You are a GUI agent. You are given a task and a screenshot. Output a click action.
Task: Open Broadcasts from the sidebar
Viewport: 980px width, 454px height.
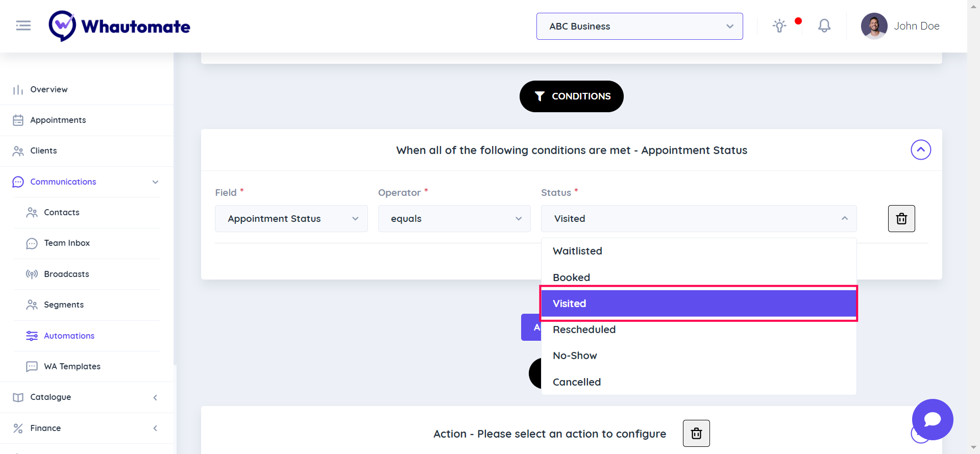coord(66,274)
